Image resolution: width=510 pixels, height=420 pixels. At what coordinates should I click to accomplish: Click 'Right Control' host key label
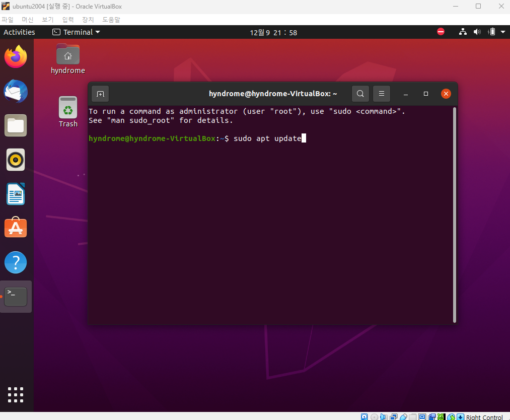click(484, 417)
